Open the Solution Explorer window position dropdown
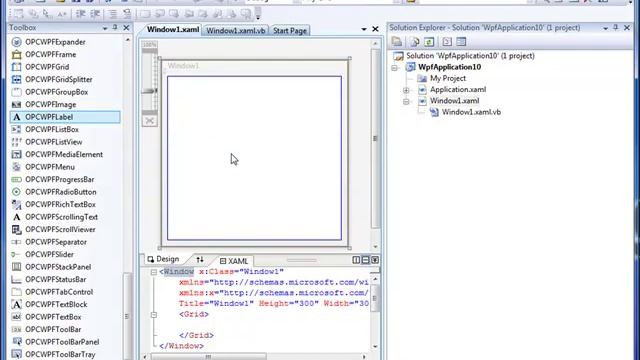 click(x=605, y=28)
